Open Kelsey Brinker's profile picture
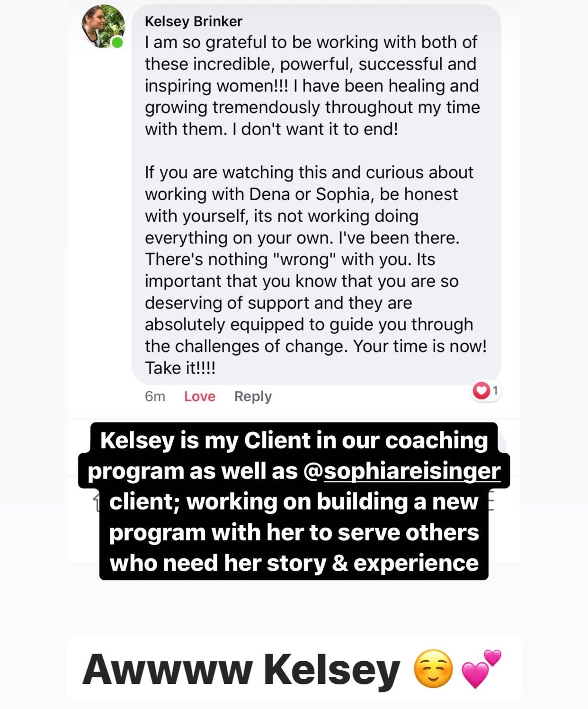This screenshot has width=588, height=709. tap(103, 26)
